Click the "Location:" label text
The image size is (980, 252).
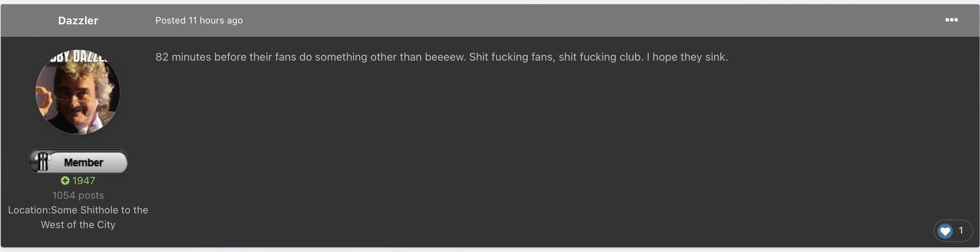(x=29, y=210)
